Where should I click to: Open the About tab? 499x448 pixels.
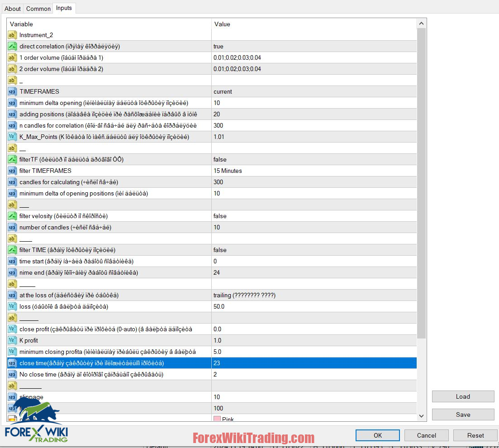(x=13, y=8)
